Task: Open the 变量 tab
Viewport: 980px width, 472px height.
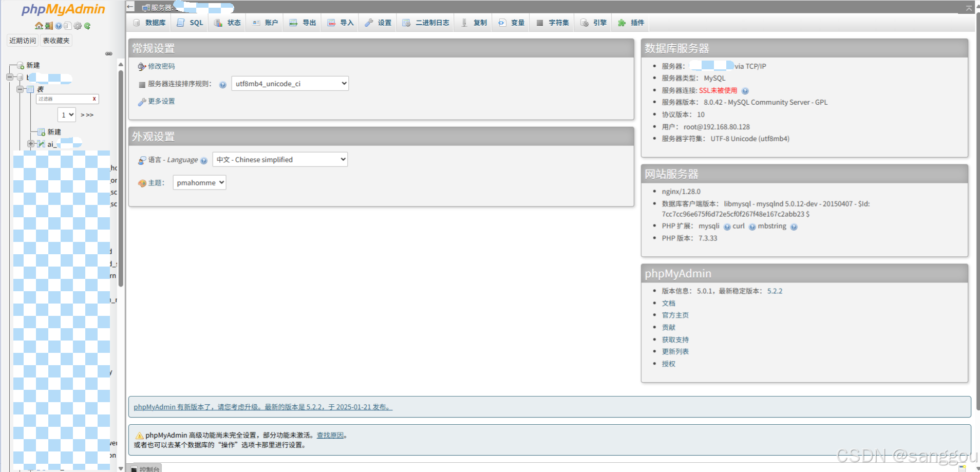Action: point(512,23)
